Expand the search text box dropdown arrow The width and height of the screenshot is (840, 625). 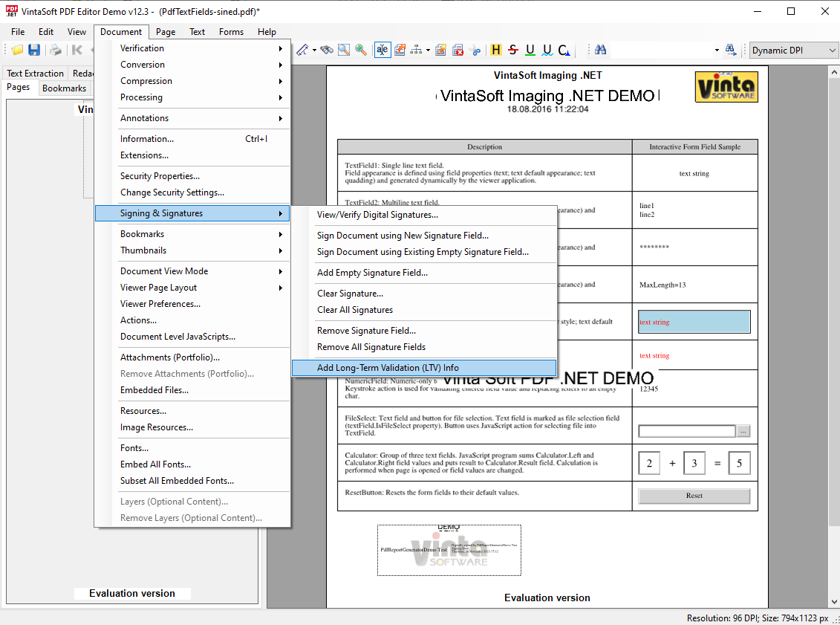(717, 50)
